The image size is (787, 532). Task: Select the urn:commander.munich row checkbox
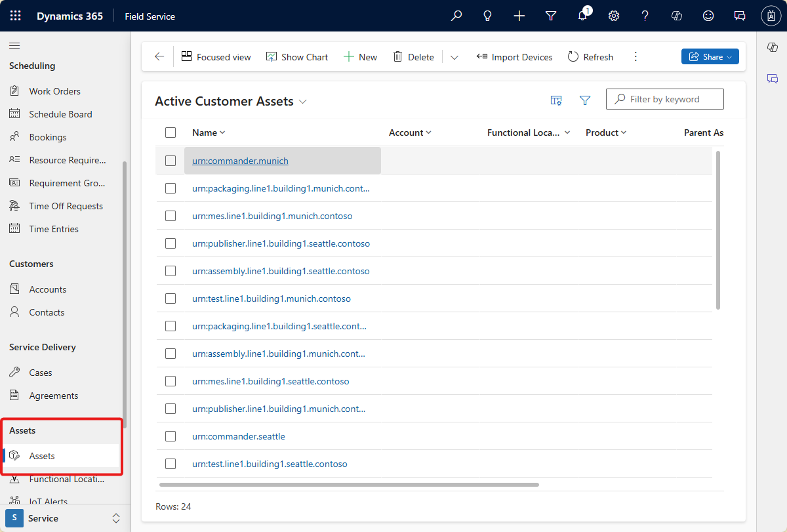pyautogui.click(x=171, y=161)
